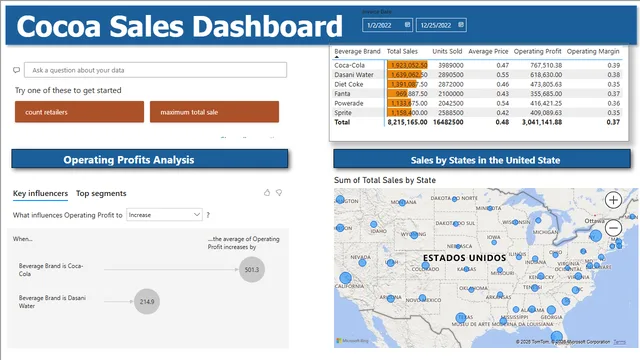
Task: Click total sales value 8,215,165.00
Action: [x=407, y=122]
